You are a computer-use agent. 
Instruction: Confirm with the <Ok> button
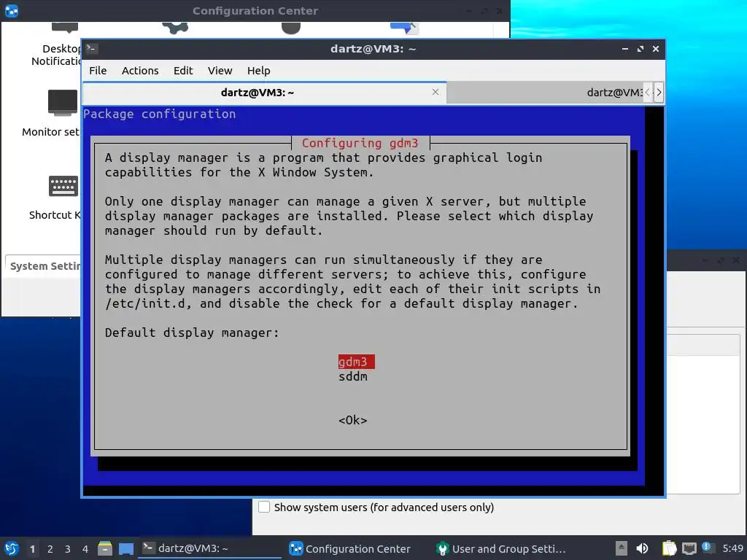coord(353,420)
